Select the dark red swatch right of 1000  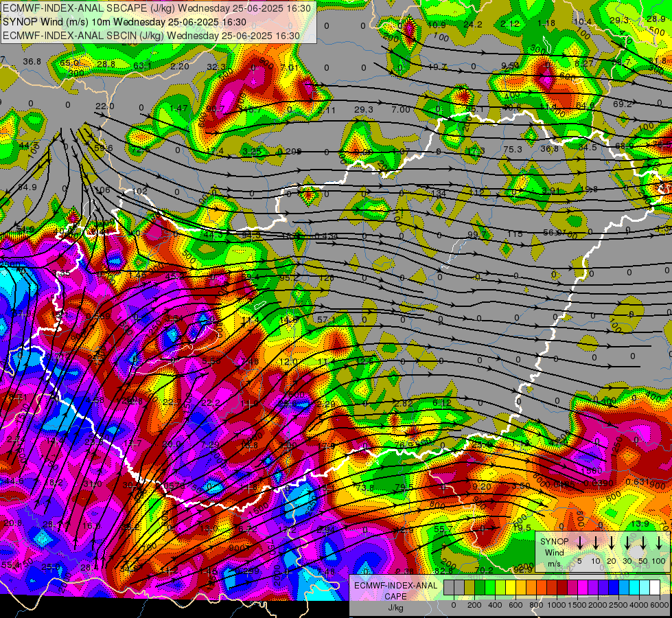click(562, 588)
